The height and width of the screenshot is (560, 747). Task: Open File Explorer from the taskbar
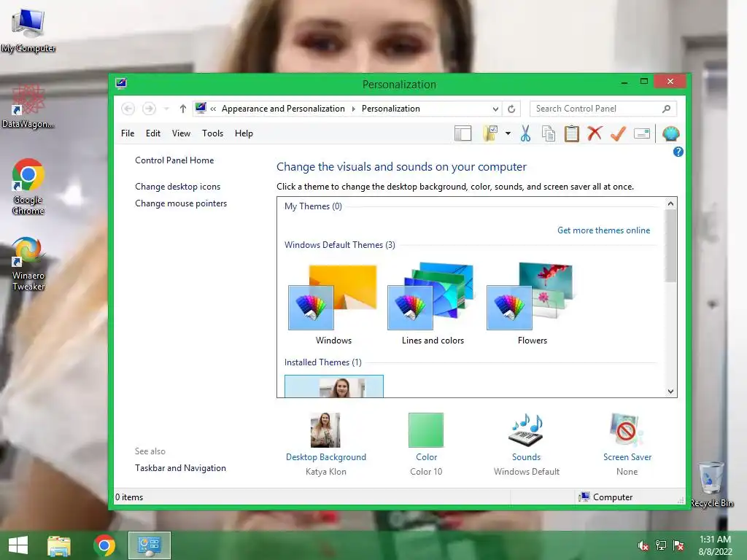pos(59,545)
